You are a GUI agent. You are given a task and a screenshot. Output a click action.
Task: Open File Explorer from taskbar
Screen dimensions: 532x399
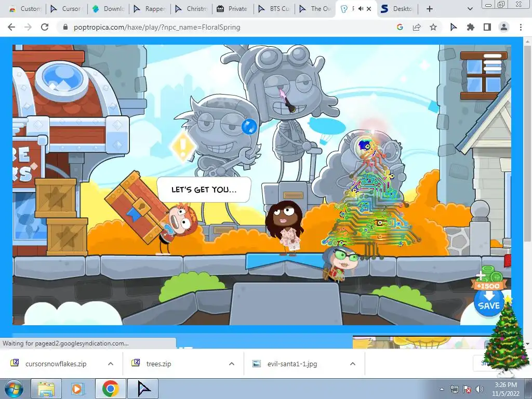click(x=46, y=389)
